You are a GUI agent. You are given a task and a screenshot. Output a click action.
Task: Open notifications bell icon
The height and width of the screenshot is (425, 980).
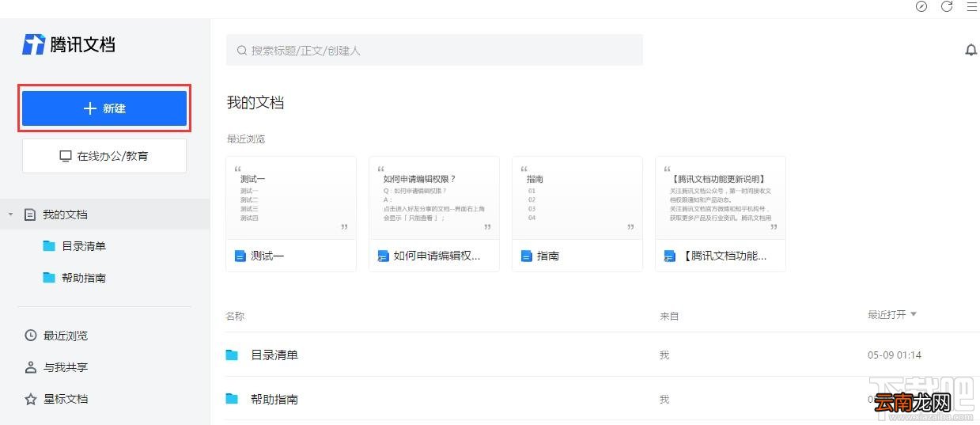pyautogui.click(x=971, y=50)
